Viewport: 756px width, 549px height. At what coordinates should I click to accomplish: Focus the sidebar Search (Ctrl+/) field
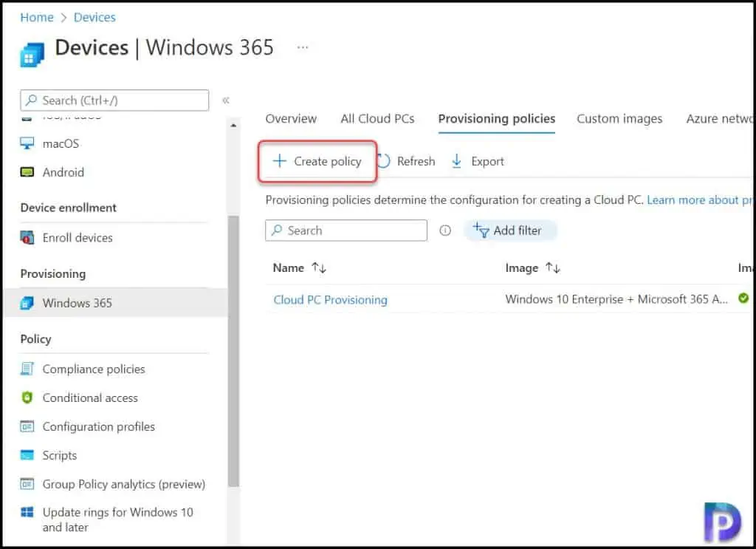(114, 100)
